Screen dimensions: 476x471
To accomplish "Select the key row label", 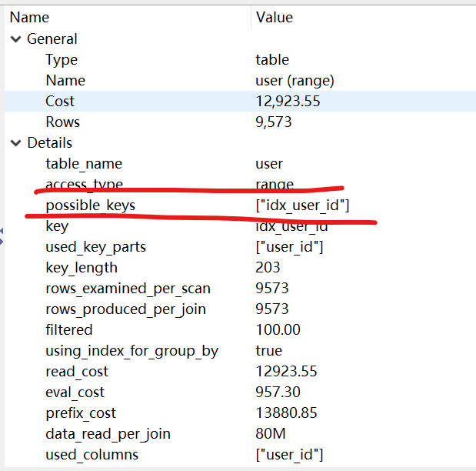I will click(x=57, y=227).
